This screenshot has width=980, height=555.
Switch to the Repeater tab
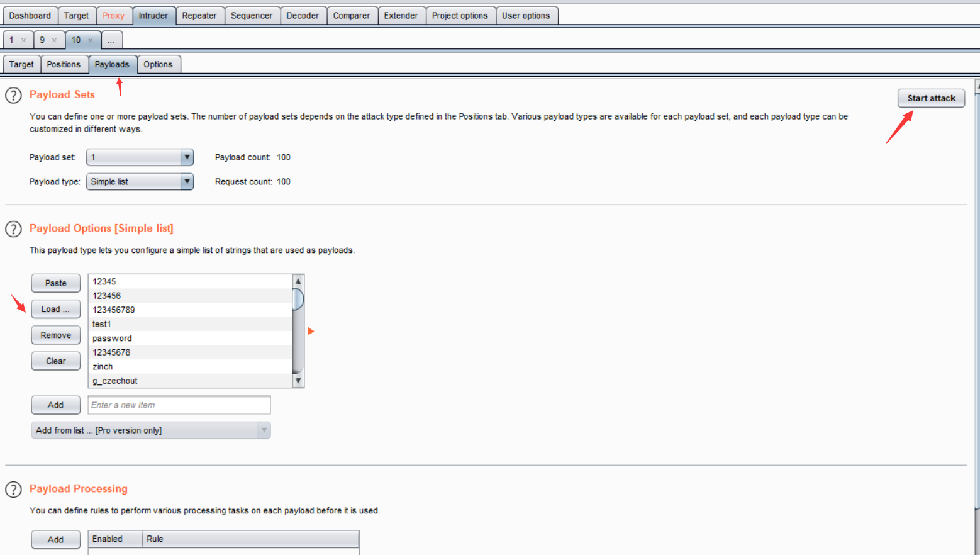click(x=199, y=16)
